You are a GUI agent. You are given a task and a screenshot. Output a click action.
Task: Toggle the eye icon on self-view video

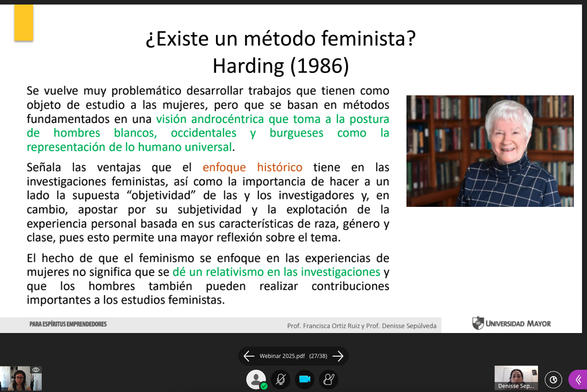[x=36, y=370]
